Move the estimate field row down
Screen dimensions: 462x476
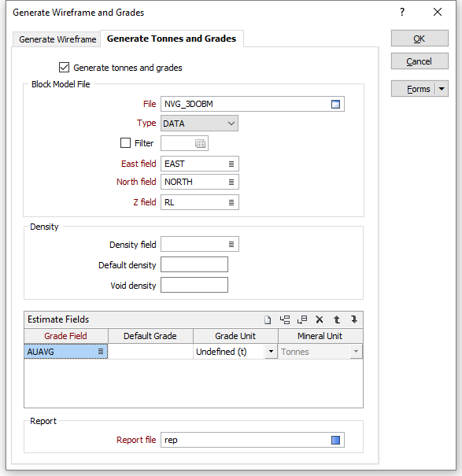click(354, 319)
